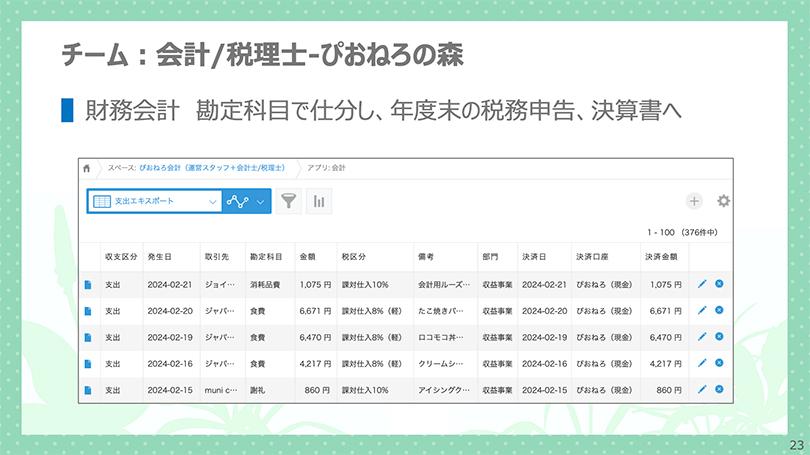The width and height of the screenshot is (810, 455).
Task: Click the 金額 column header
Action: [x=310, y=256]
